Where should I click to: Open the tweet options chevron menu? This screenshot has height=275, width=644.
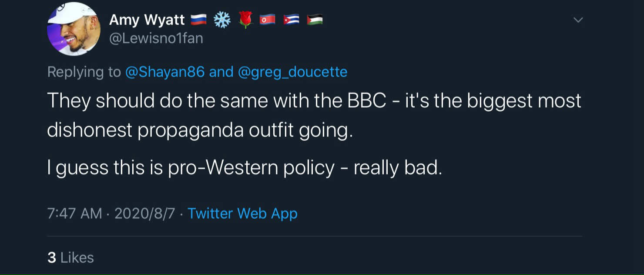click(x=578, y=20)
